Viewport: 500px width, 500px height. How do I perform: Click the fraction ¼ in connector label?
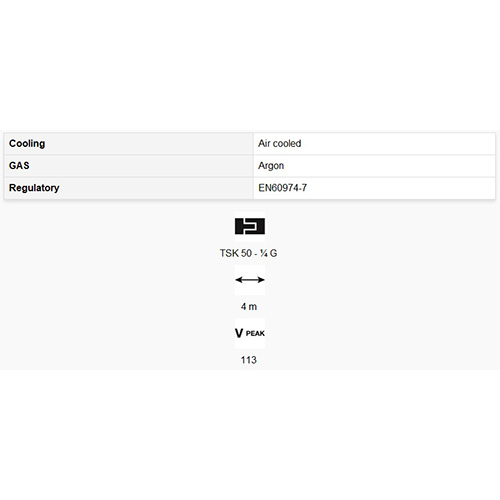point(264,253)
